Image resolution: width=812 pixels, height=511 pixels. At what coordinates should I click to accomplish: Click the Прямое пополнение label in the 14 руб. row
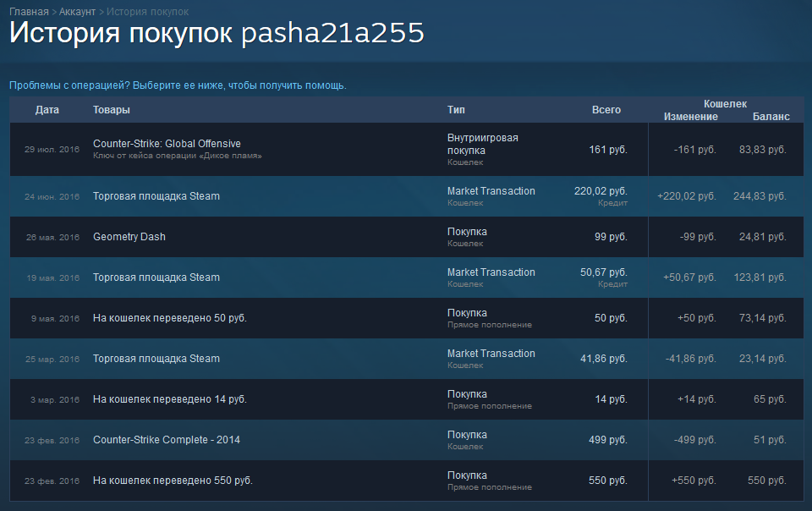(x=490, y=406)
